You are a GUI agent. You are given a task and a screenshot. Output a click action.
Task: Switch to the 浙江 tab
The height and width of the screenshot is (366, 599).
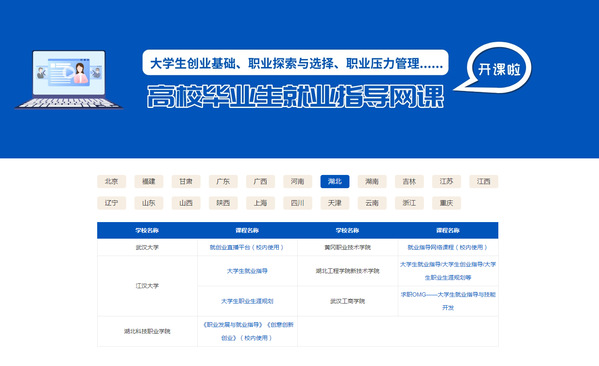coord(409,203)
